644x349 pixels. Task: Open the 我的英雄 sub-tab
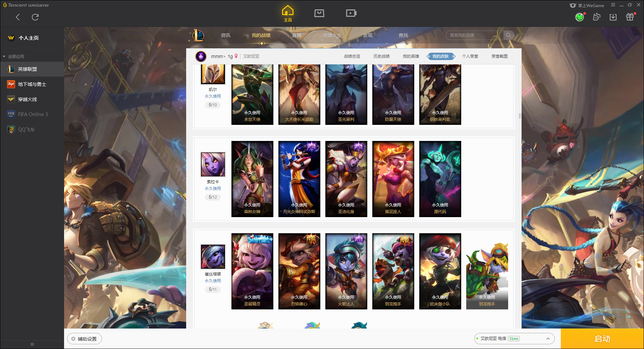click(411, 56)
